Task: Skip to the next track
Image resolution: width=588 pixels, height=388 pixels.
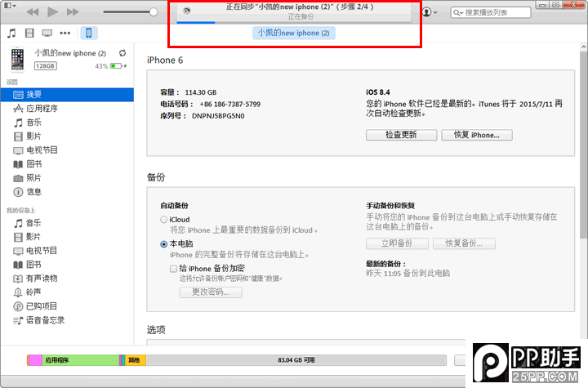Action: click(x=73, y=12)
